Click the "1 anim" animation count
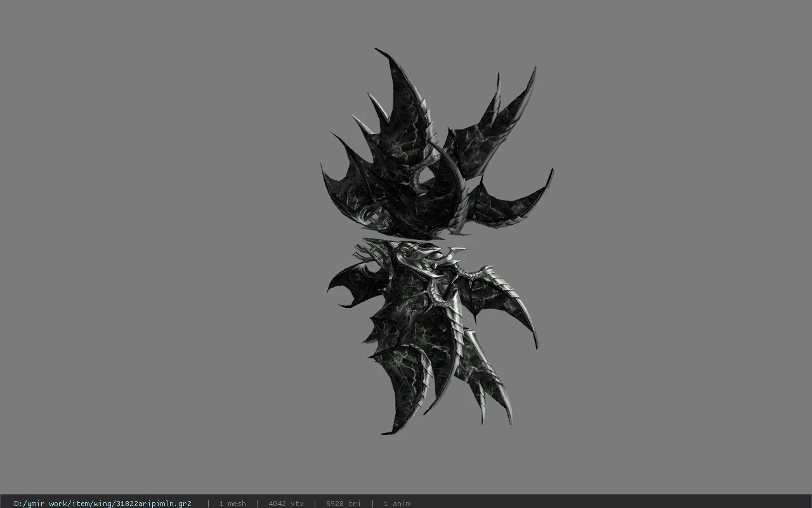Viewport: 812px width, 508px height. coord(397,504)
